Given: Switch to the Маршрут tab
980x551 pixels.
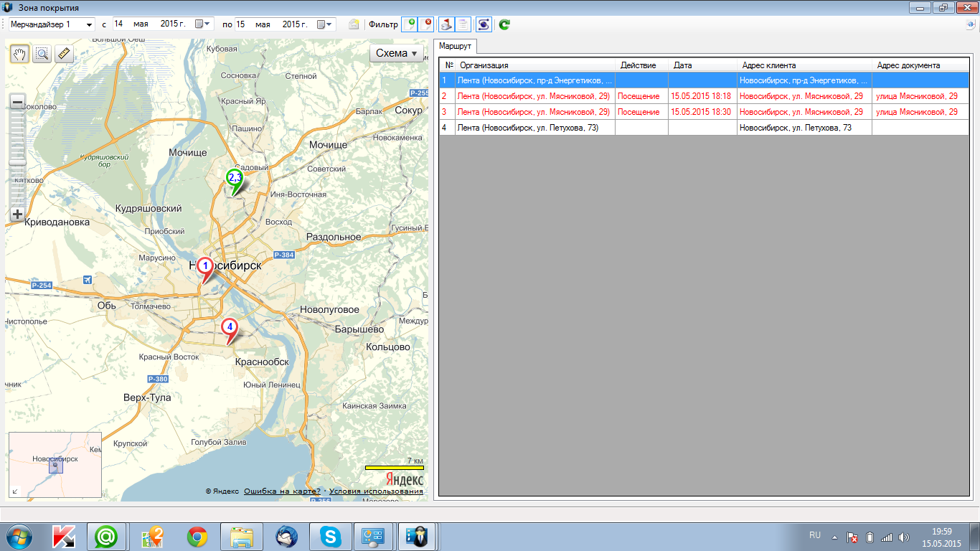Looking at the screenshot, I should pyautogui.click(x=455, y=46).
